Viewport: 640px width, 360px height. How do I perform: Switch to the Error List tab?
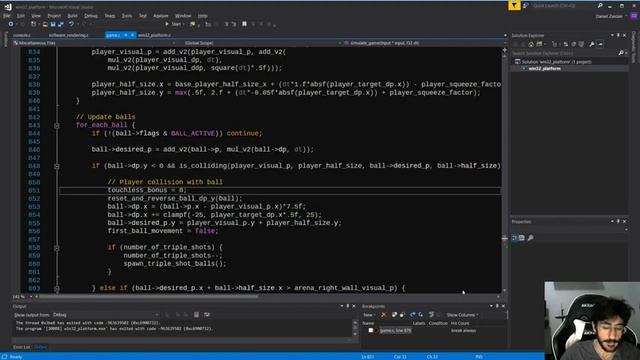click(22, 347)
